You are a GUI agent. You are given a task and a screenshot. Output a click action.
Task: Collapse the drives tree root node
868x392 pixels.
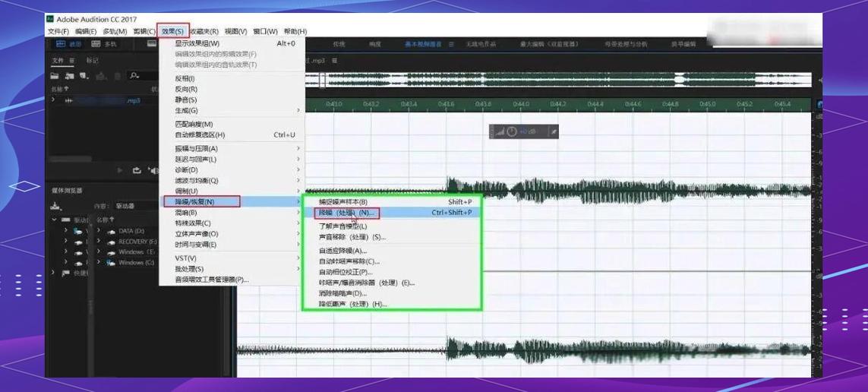(54, 220)
